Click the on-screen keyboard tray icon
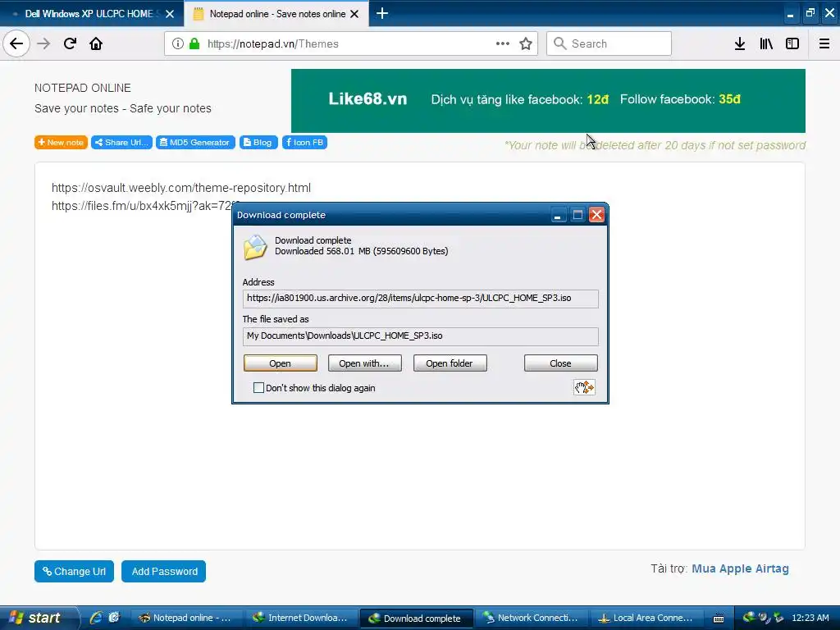Image resolution: width=840 pixels, height=630 pixels. (x=719, y=619)
